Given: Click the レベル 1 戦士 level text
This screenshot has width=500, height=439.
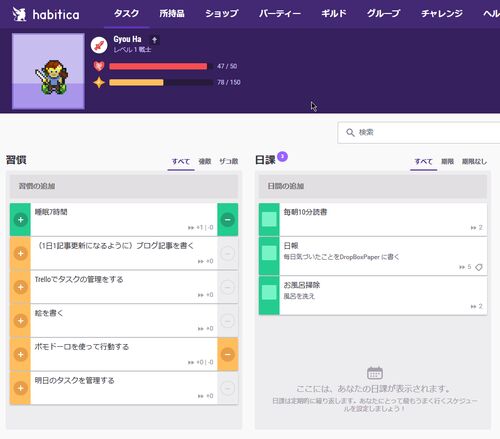Looking at the screenshot, I should point(132,50).
